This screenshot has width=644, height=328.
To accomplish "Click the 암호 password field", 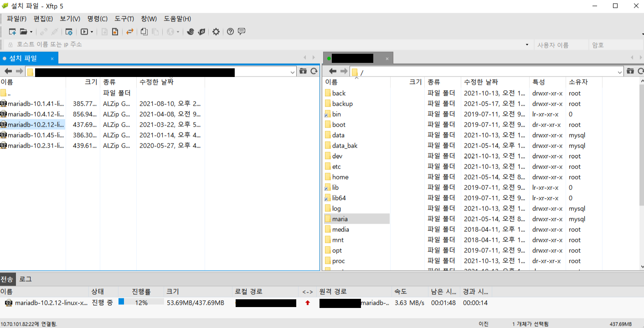I will [616, 45].
